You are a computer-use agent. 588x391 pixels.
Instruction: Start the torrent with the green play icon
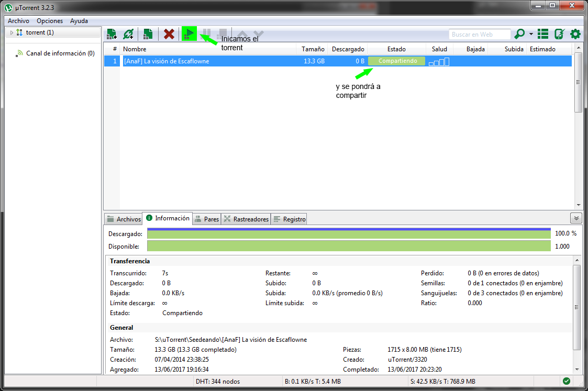tap(188, 33)
